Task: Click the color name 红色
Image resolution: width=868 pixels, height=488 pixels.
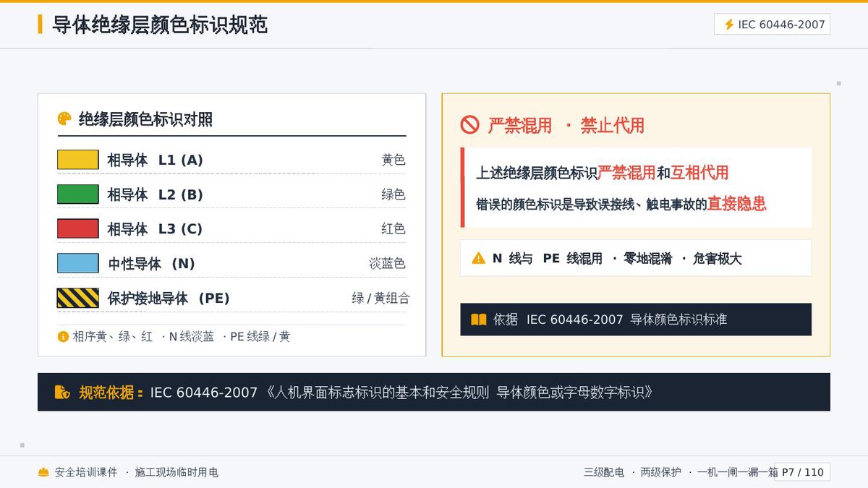Action: tap(393, 228)
